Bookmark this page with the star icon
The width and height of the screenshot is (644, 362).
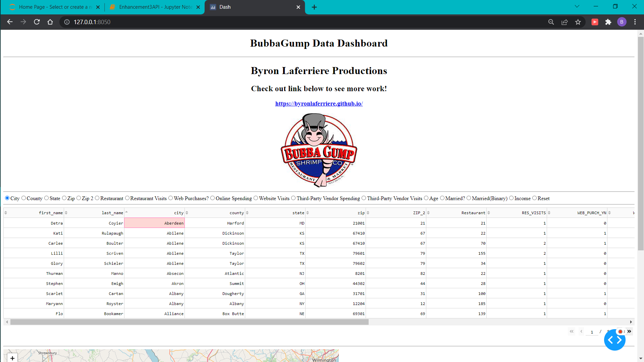click(578, 22)
